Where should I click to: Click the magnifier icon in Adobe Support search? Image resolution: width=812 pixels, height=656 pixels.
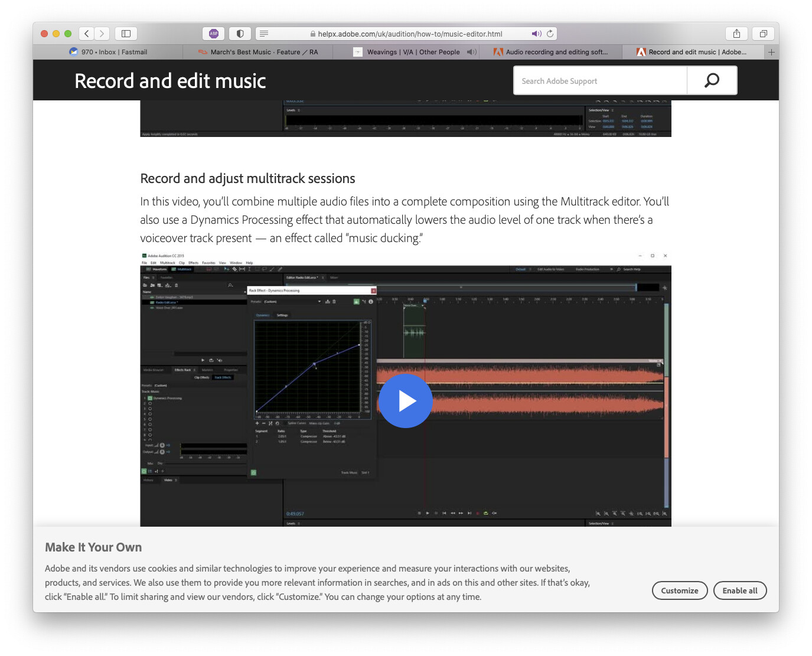712,80
